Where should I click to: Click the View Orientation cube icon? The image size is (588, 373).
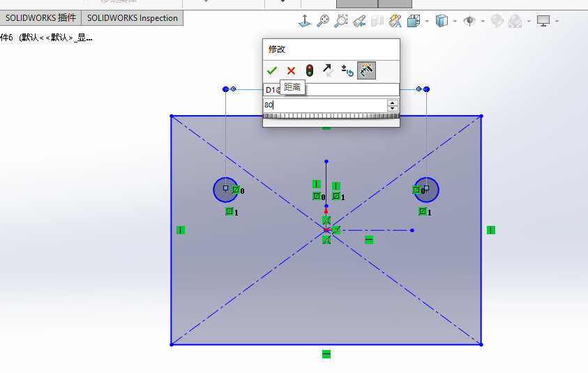414,21
